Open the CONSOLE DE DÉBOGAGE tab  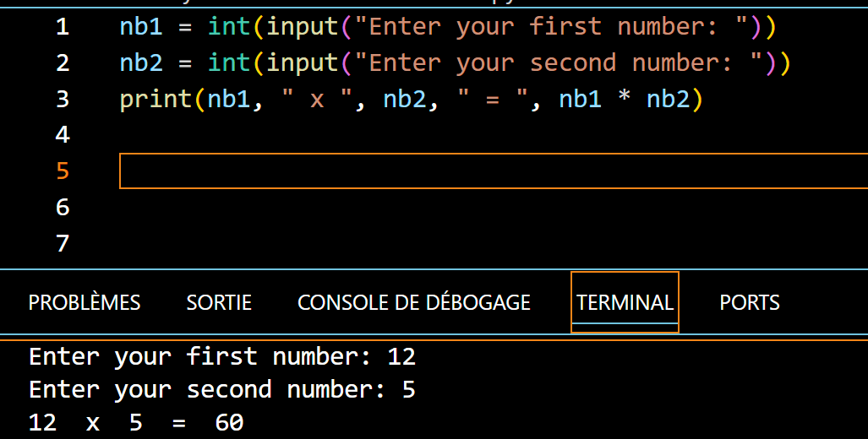[x=414, y=302]
